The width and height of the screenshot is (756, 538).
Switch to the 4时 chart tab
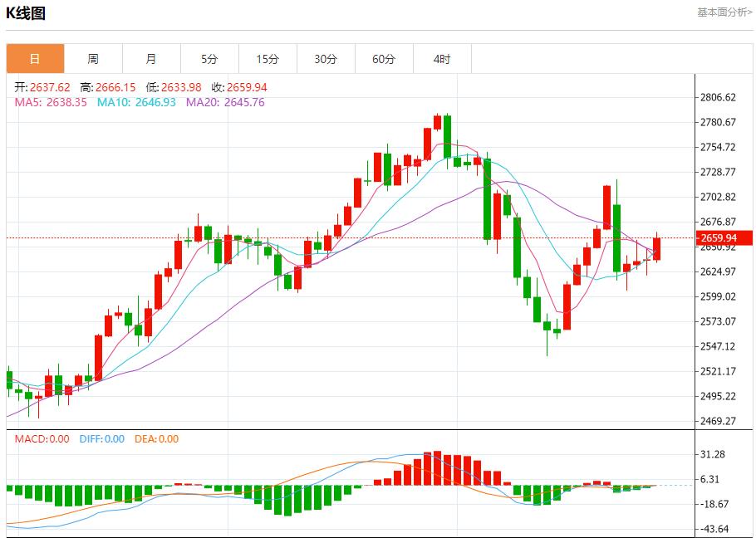442,59
